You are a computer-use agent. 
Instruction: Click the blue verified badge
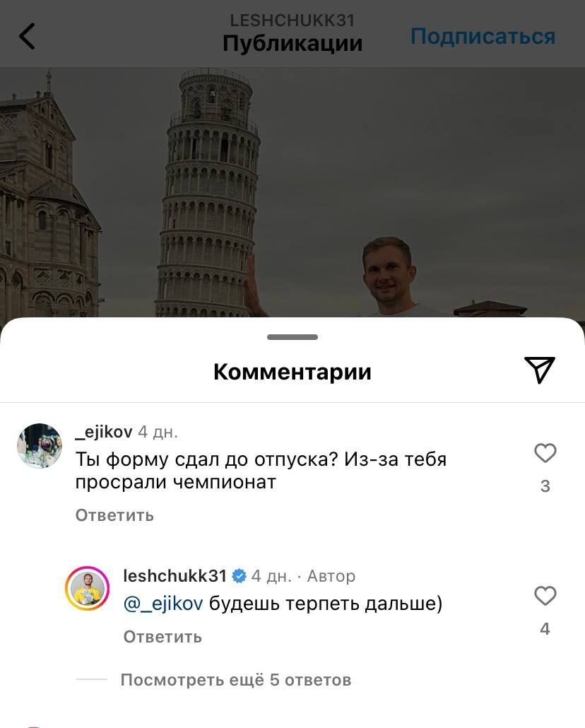click(x=239, y=576)
